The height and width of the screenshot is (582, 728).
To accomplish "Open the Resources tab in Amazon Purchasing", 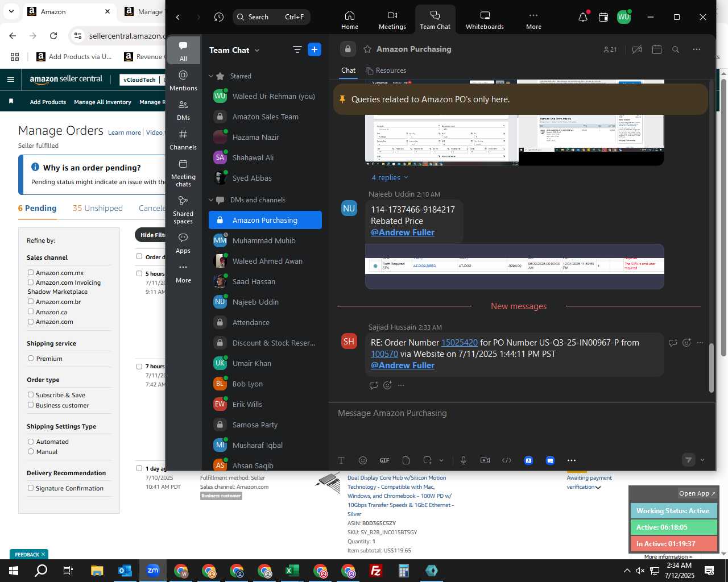I will pos(386,70).
